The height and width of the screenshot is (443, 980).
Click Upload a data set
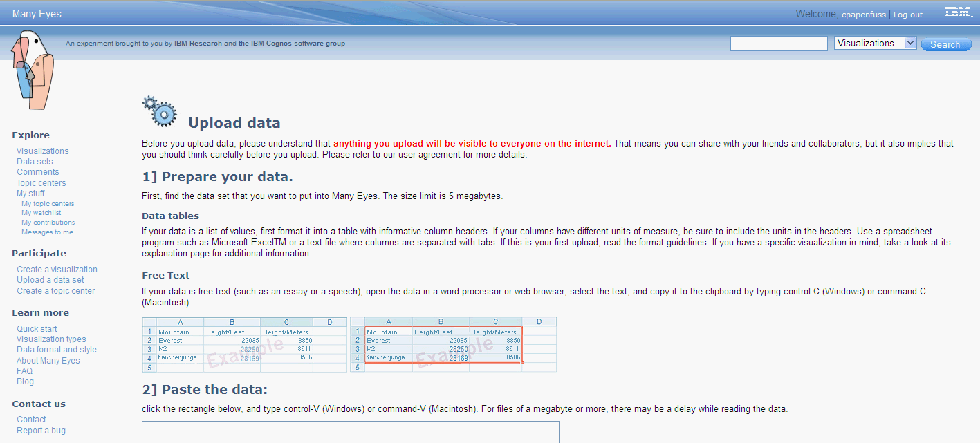pyautogui.click(x=50, y=280)
